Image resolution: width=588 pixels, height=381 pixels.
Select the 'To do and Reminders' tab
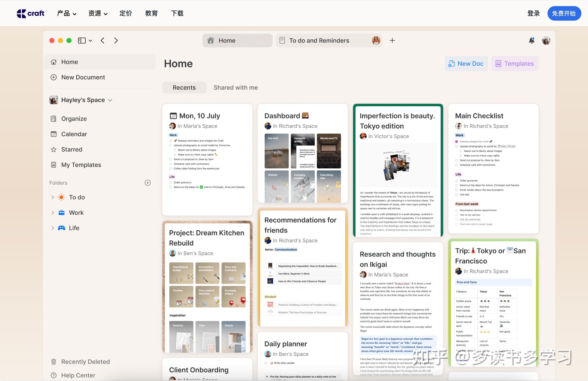(x=329, y=40)
